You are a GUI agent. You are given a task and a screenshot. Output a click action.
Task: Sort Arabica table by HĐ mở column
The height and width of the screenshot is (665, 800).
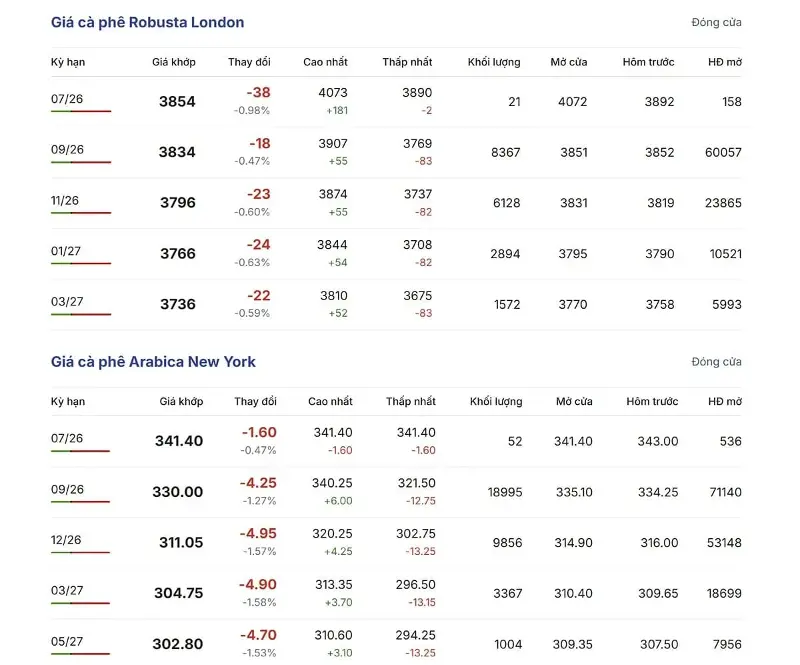tap(725, 402)
